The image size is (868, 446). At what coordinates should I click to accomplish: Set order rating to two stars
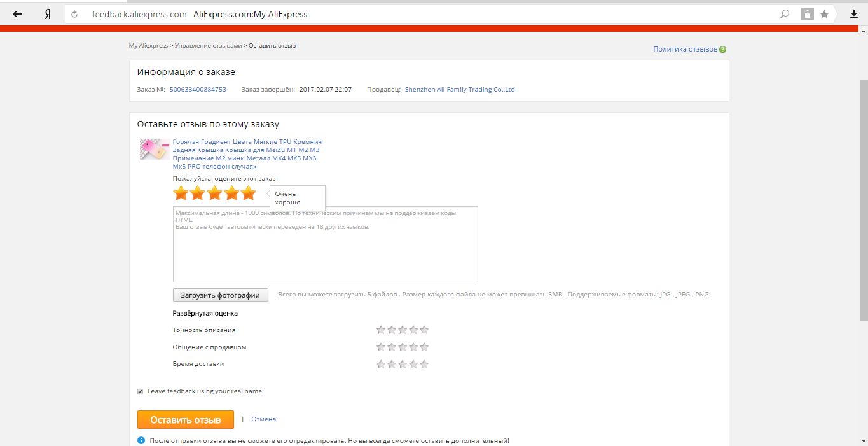coord(198,193)
